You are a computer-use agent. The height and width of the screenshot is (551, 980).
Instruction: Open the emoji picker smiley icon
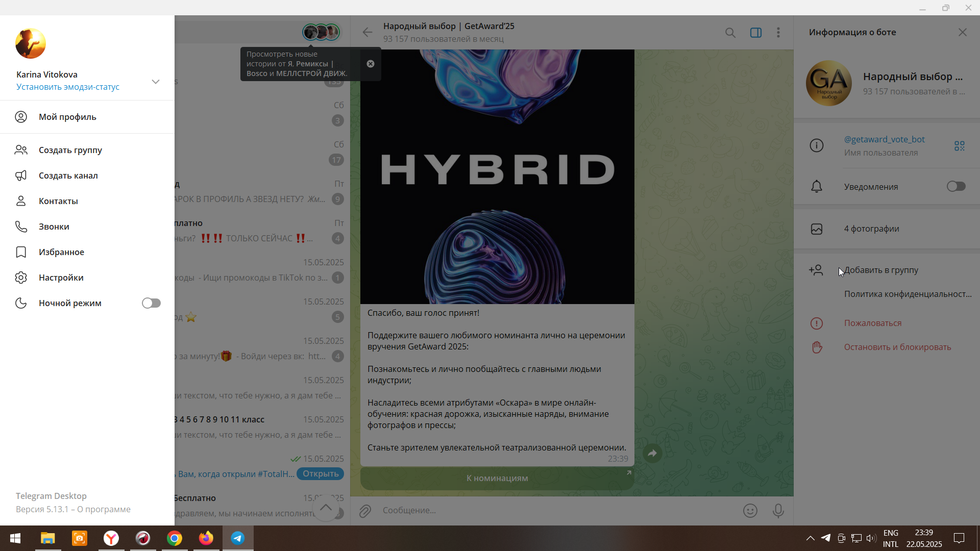click(750, 511)
